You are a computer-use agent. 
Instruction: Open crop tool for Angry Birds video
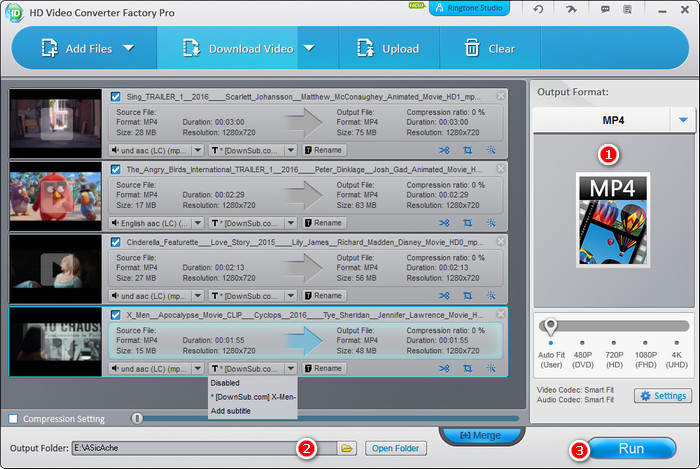coord(468,223)
